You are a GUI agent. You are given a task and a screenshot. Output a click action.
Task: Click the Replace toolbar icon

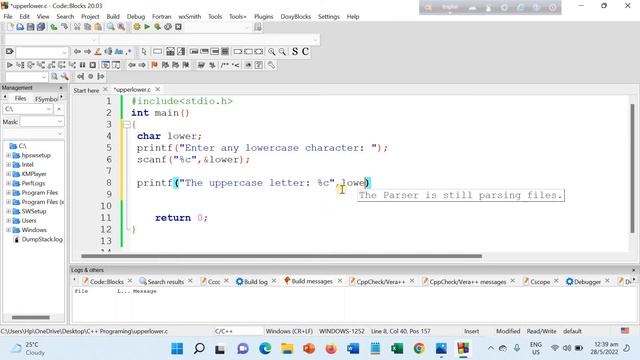[121, 27]
